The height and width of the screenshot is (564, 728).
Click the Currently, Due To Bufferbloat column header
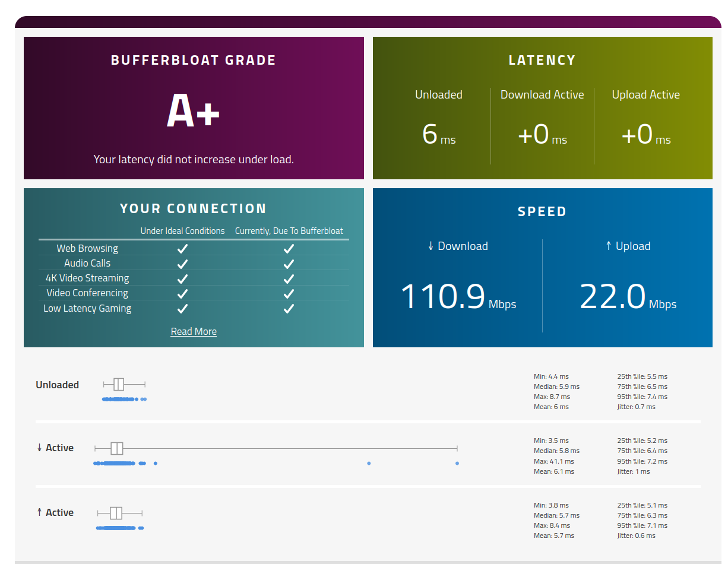click(x=289, y=231)
